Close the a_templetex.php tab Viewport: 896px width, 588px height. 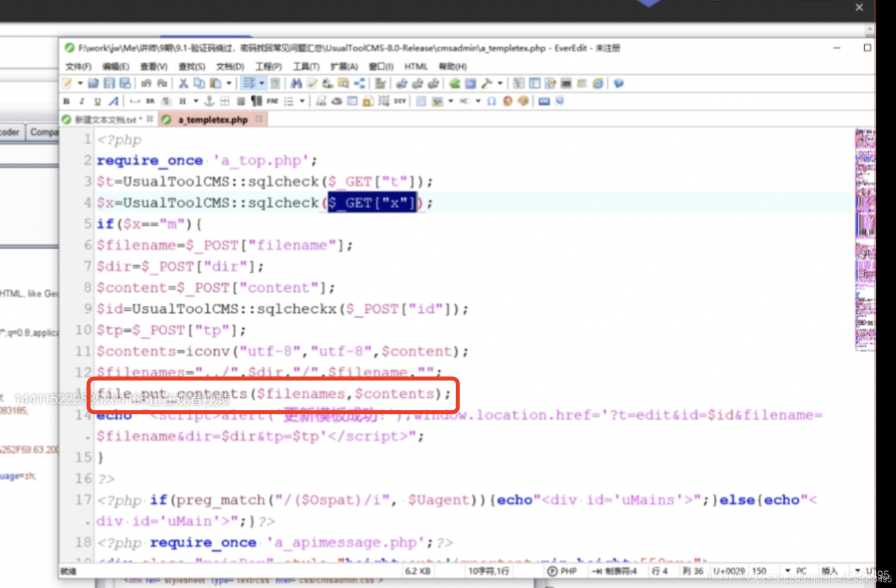pyautogui.click(x=258, y=119)
